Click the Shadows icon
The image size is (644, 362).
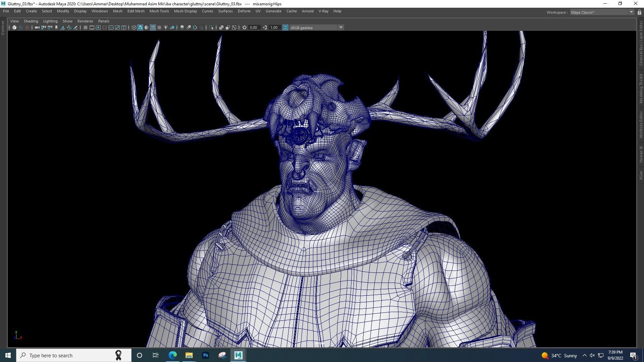(172, 27)
